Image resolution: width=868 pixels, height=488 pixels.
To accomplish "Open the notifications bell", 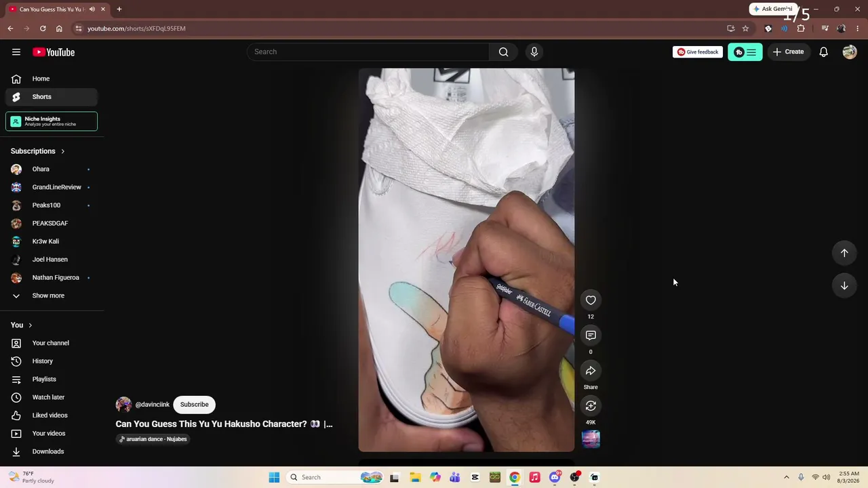I will point(823,52).
